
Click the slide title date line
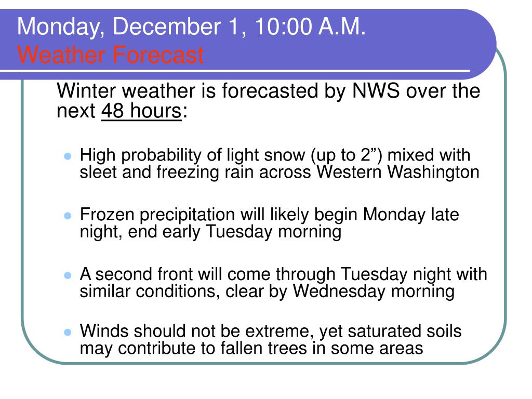pyautogui.click(x=191, y=26)
